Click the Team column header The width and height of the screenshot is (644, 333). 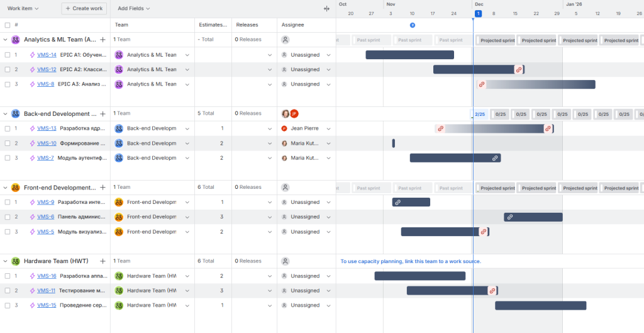tap(121, 25)
